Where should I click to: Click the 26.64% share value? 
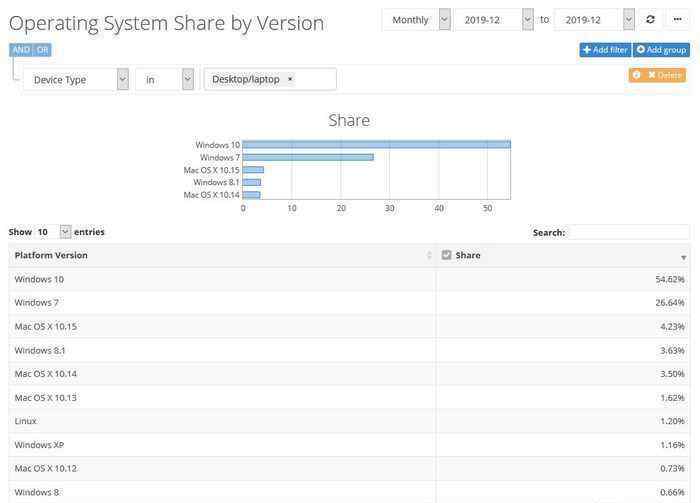click(x=670, y=303)
